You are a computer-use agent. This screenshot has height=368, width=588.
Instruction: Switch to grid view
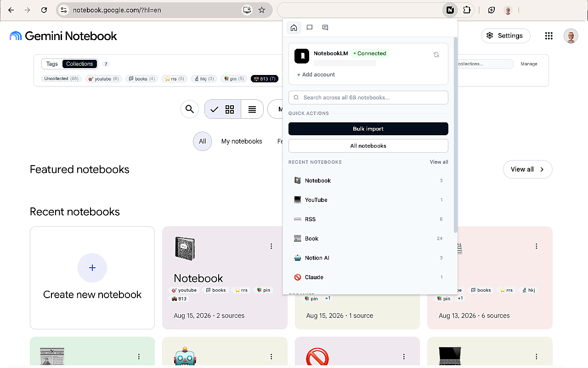point(230,109)
